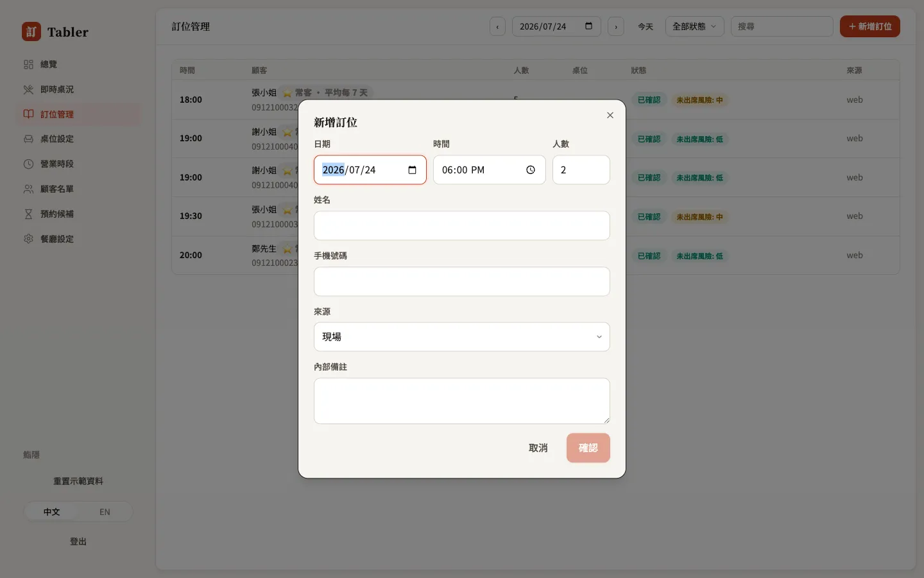924x578 pixels.
Task: Click the 預約候補 hourglass icon
Action: [x=28, y=214]
